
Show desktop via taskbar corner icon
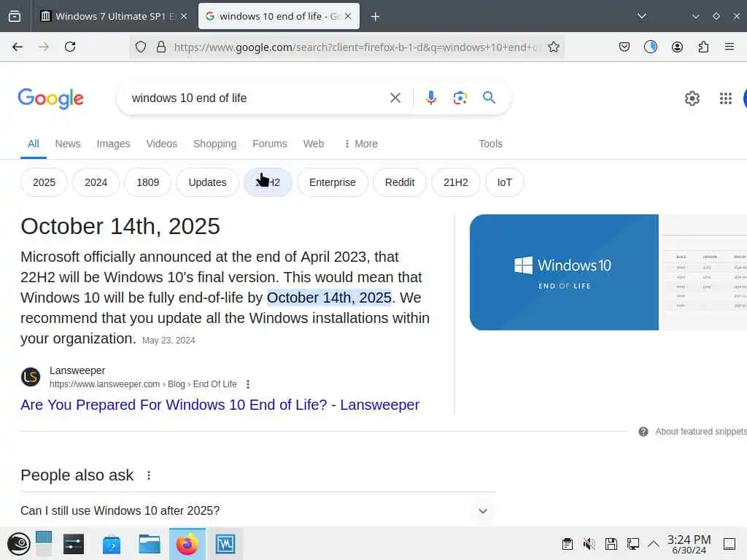pyautogui.click(x=729, y=544)
